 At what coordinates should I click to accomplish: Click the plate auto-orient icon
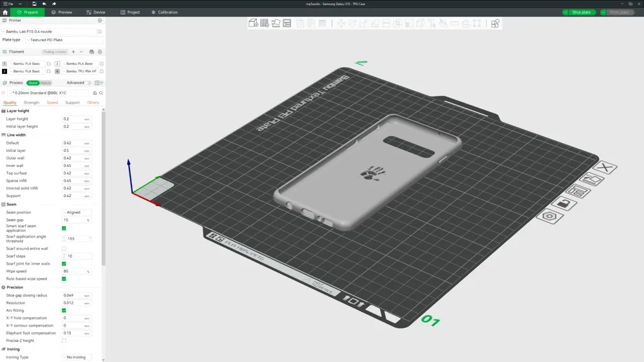click(591, 180)
